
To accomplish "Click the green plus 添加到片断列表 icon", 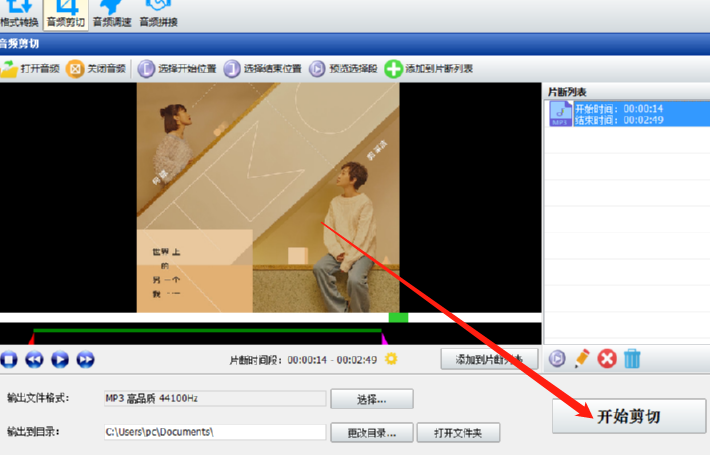I will click(393, 69).
